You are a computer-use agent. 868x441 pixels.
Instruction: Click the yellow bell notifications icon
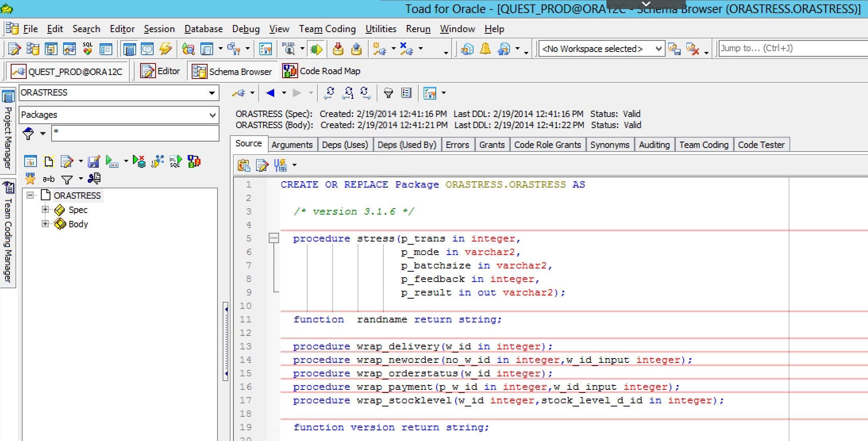(x=485, y=49)
